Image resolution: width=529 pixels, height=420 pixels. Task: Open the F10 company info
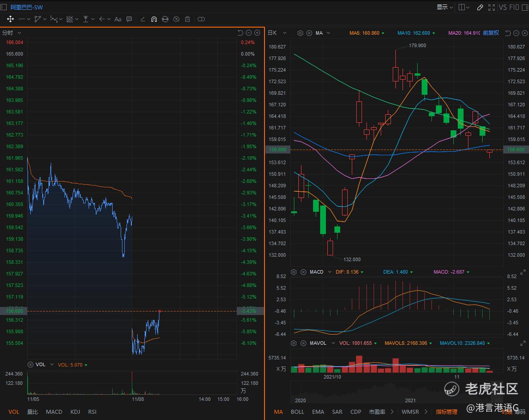(x=514, y=7)
